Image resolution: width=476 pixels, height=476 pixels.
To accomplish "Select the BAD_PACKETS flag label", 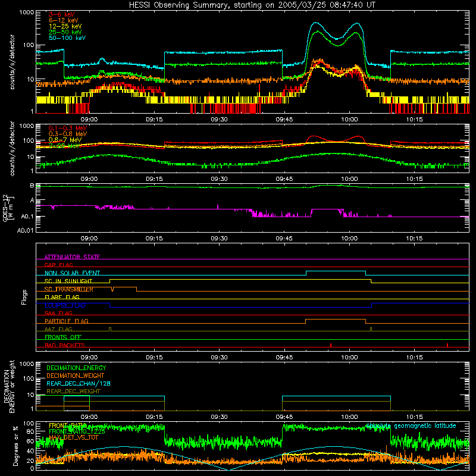I will coord(65,345).
